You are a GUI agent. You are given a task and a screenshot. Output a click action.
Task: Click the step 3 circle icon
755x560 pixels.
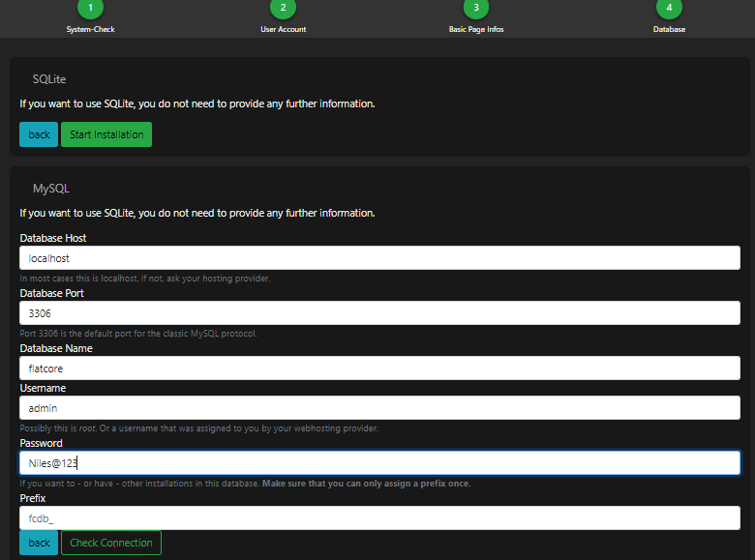475,8
